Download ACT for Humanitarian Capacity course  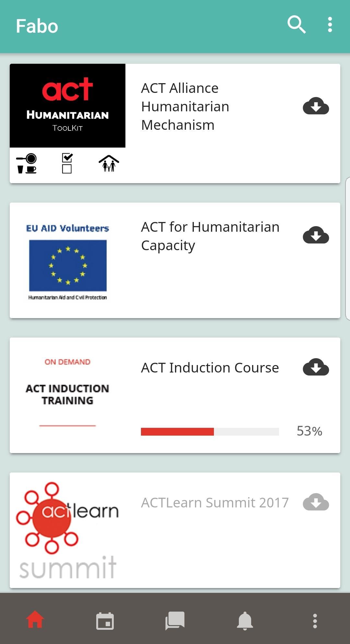pyautogui.click(x=316, y=235)
